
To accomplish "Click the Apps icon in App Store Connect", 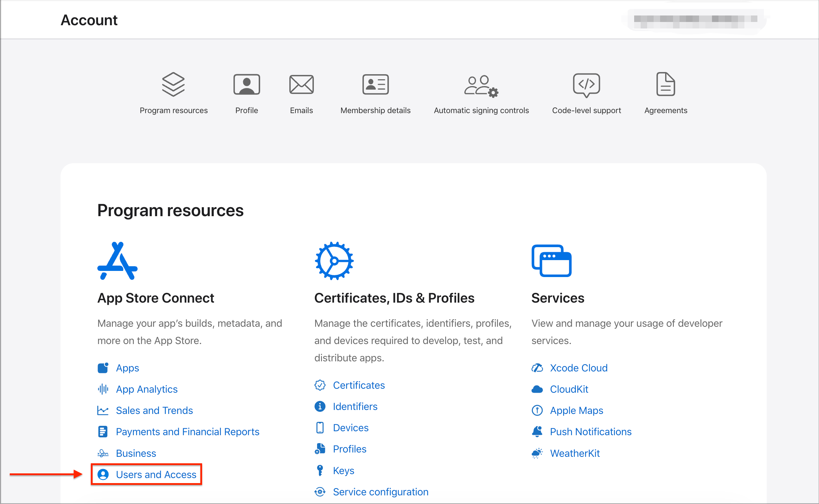I will 103,368.
